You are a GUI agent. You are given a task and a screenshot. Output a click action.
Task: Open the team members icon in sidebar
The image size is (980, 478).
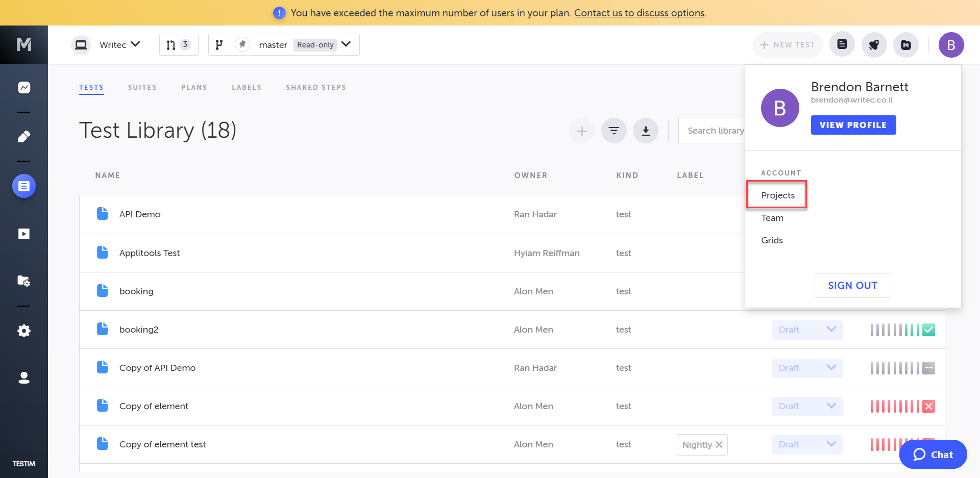pyautogui.click(x=24, y=378)
